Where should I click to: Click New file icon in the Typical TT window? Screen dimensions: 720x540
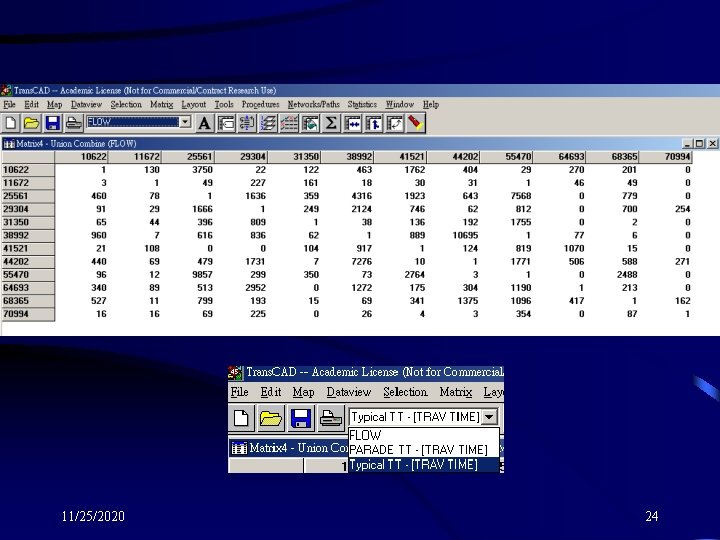(x=242, y=418)
